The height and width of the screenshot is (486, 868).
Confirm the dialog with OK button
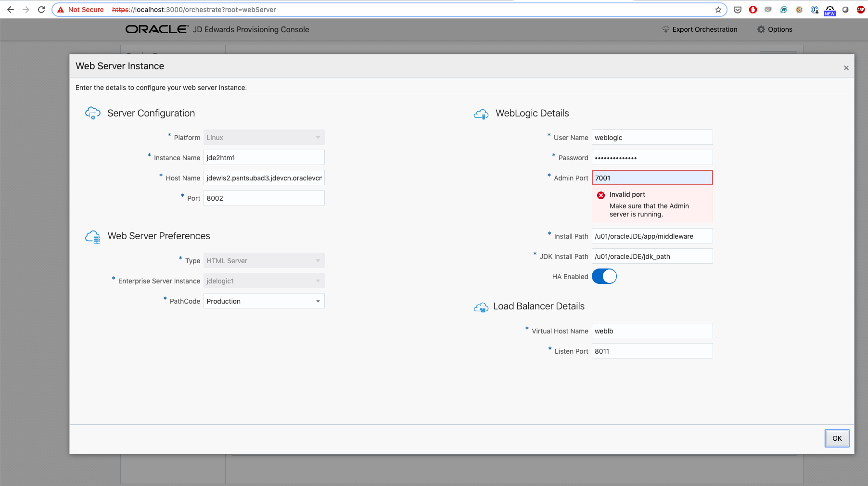coord(837,438)
